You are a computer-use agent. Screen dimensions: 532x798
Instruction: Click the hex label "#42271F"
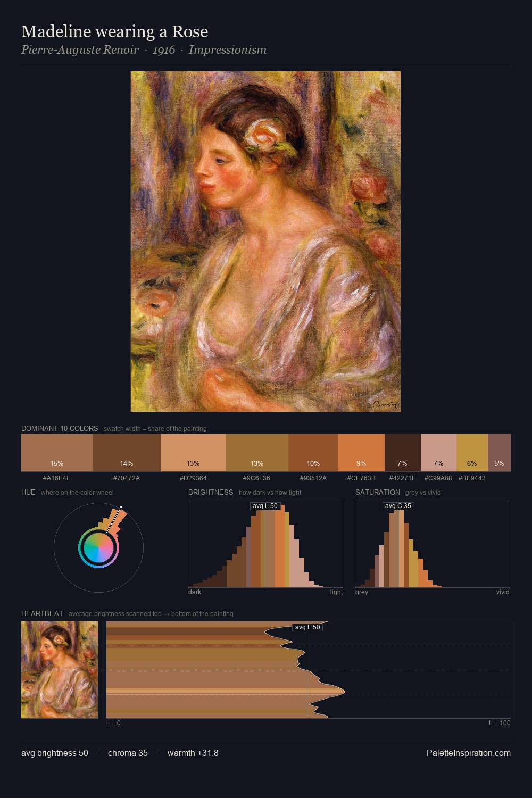[403, 478]
